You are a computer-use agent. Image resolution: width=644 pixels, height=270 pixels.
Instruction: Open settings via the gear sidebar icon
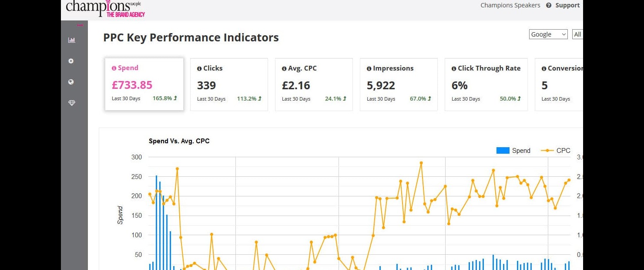click(x=71, y=61)
